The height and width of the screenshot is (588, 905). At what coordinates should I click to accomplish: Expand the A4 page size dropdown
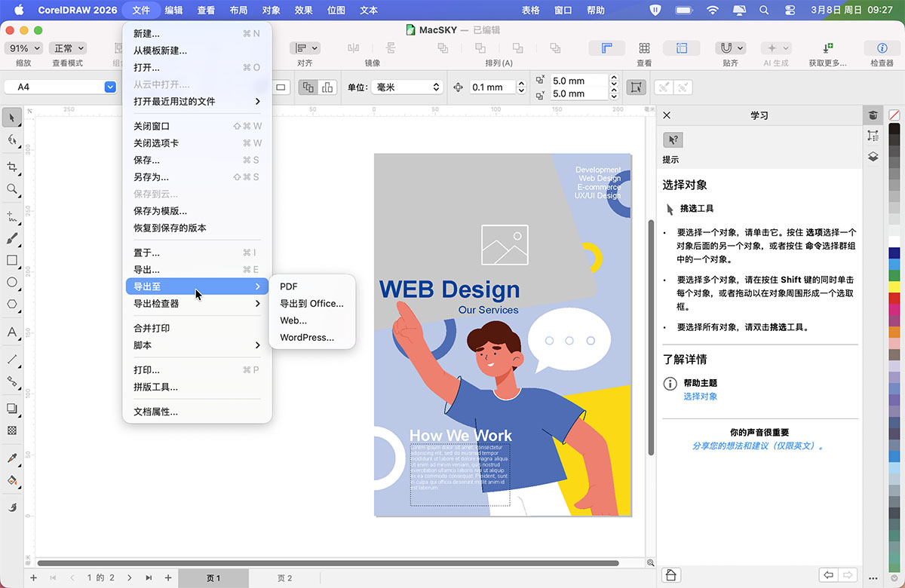click(109, 87)
